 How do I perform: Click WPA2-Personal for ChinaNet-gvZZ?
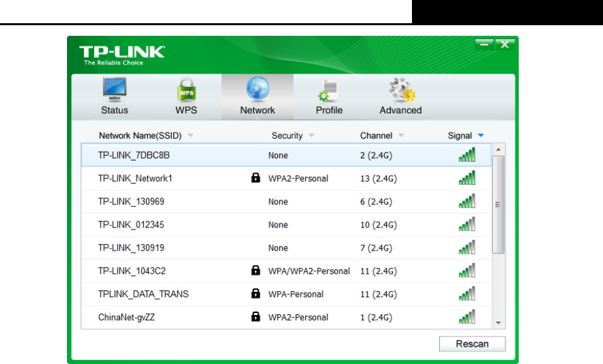click(298, 317)
